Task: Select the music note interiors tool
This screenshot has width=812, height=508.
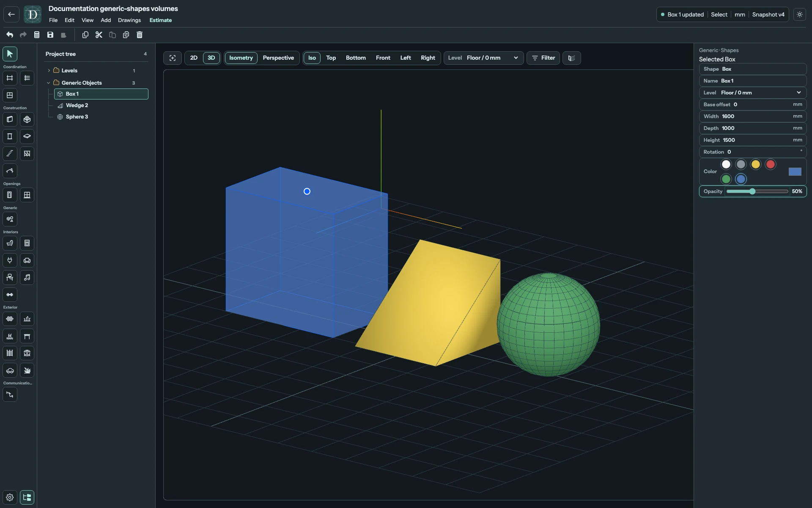Action: (x=27, y=277)
